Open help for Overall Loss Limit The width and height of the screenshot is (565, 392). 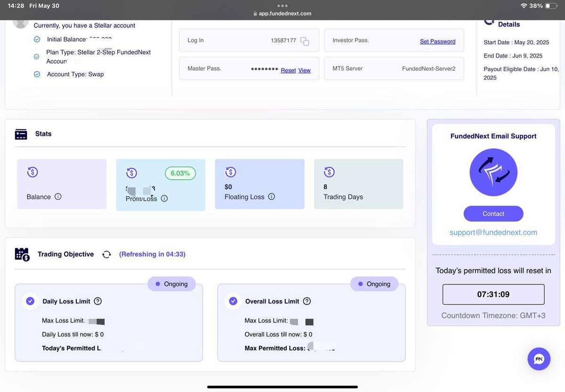coord(307,301)
